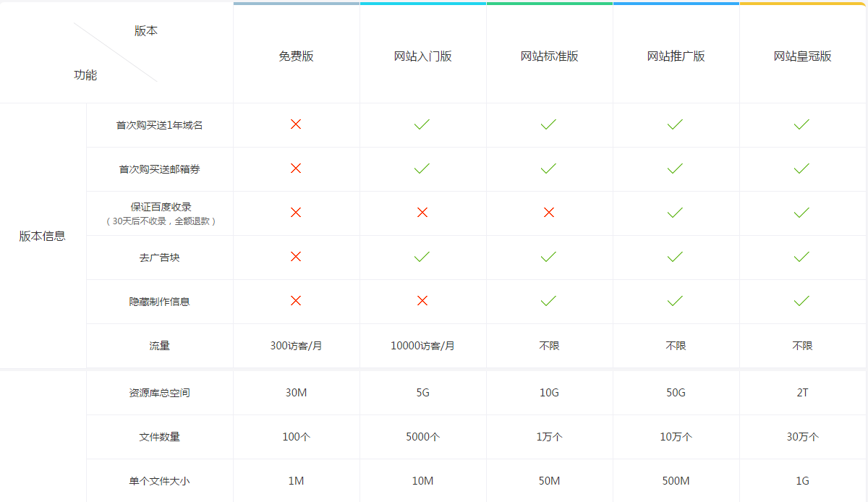Click the 去广告块 row label
This screenshot has width=868, height=502.
(x=160, y=258)
